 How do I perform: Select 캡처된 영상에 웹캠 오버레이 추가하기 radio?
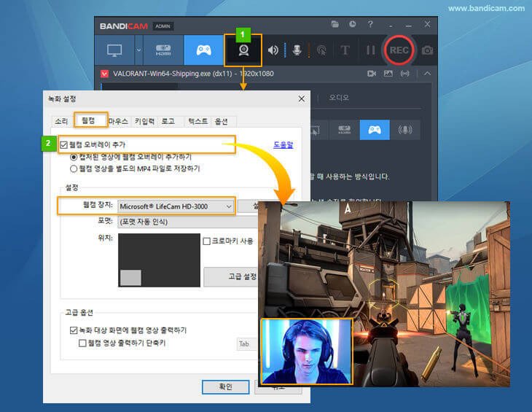click(x=74, y=157)
